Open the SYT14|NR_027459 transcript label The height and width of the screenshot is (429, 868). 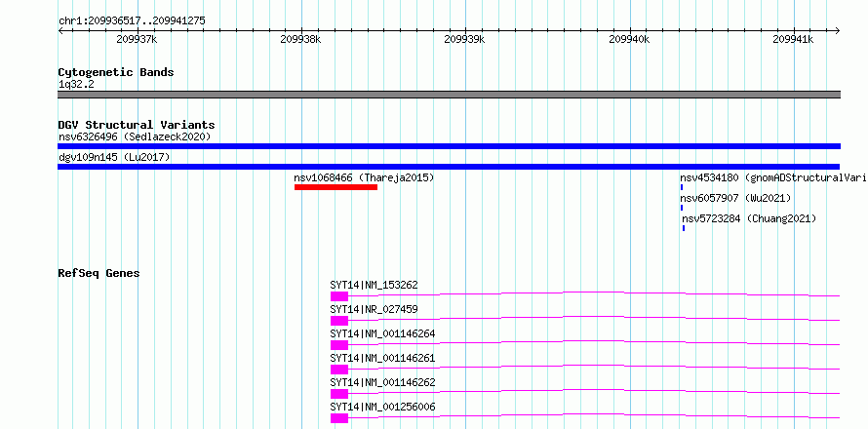point(374,309)
